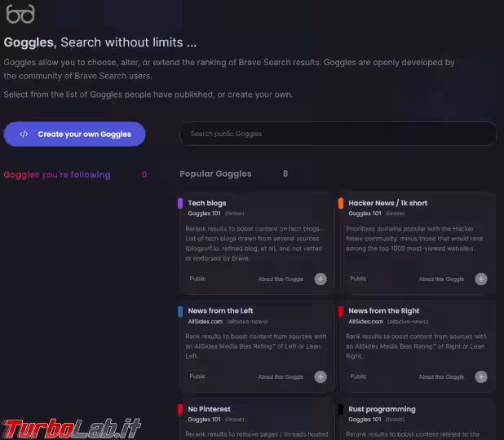Click the code brackets icon in Create button

(x=24, y=134)
